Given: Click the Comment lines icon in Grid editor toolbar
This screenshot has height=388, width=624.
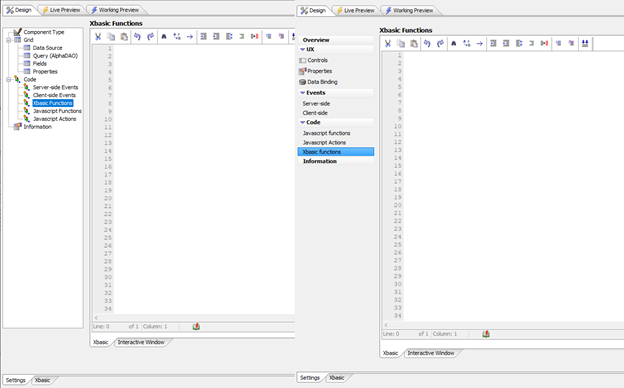Looking at the screenshot, I should tap(269, 37).
